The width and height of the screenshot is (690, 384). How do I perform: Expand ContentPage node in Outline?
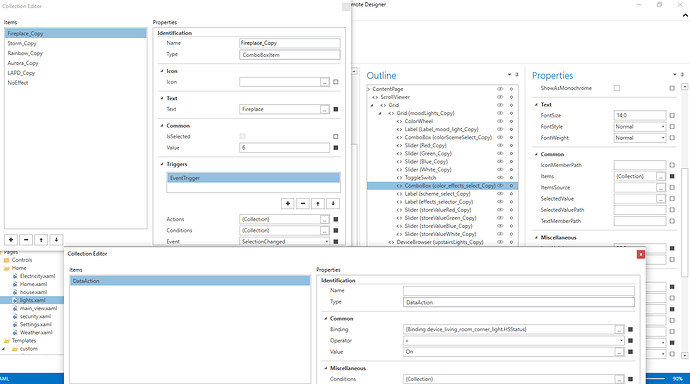[369, 89]
